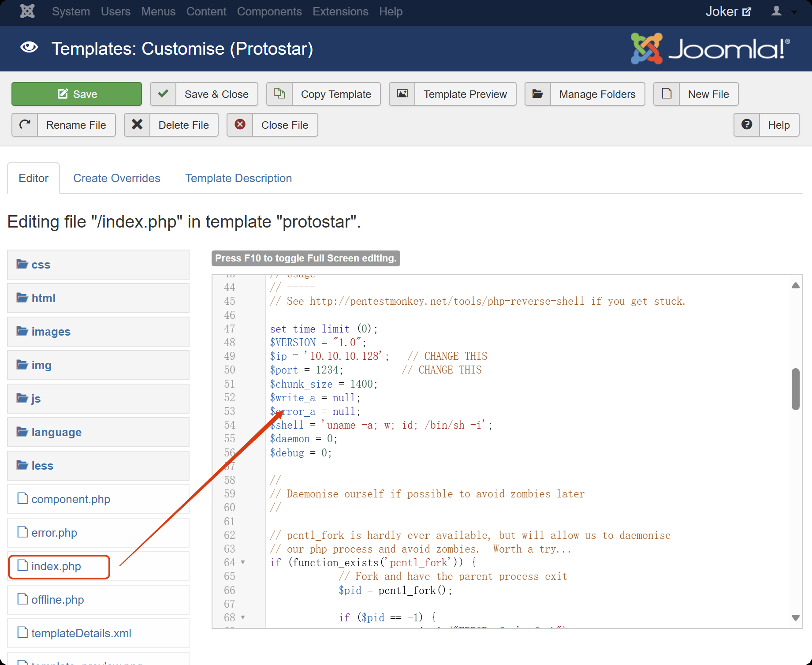
Task: Click Rename File label
Action: [76, 125]
